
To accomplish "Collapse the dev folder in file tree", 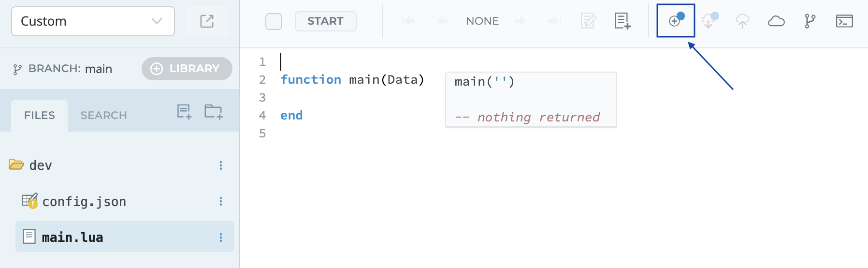I will [x=16, y=165].
